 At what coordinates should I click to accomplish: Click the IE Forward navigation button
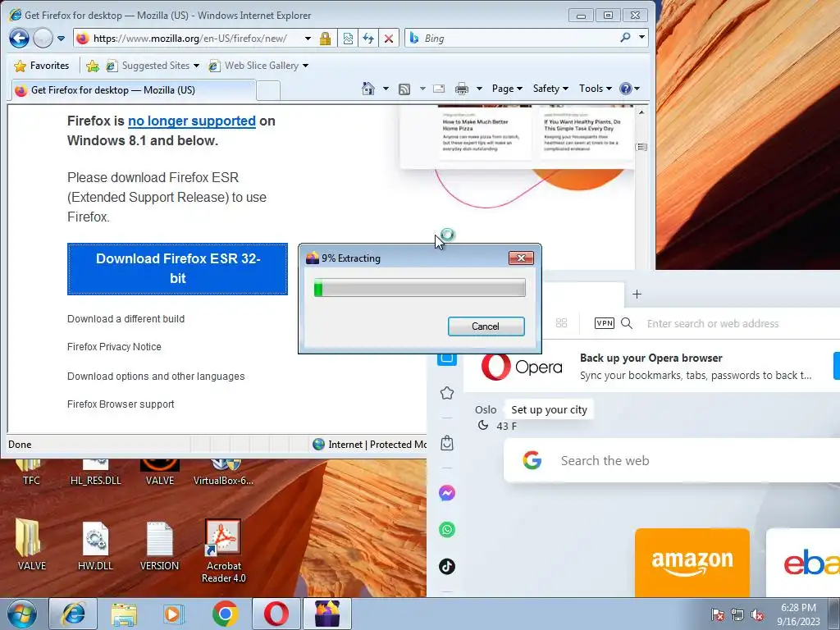point(43,38)
